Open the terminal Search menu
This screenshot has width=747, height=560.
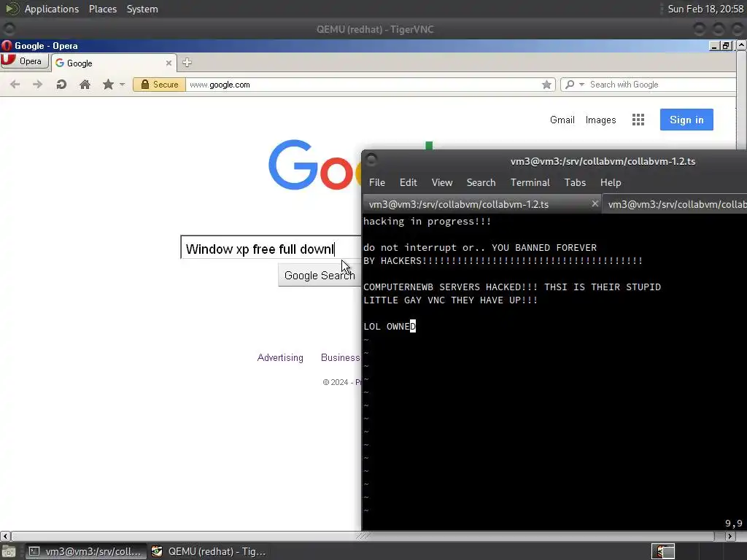point(481,182)
